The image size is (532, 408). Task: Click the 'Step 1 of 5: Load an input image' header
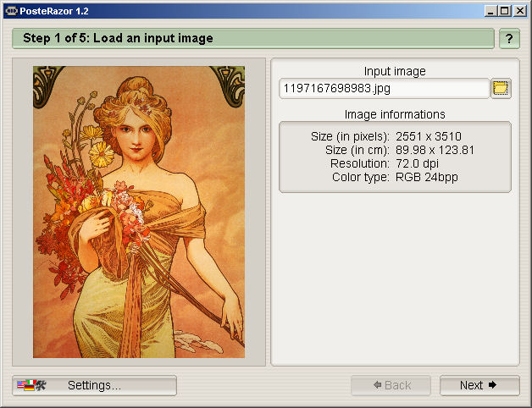click(x=253, y=38)
